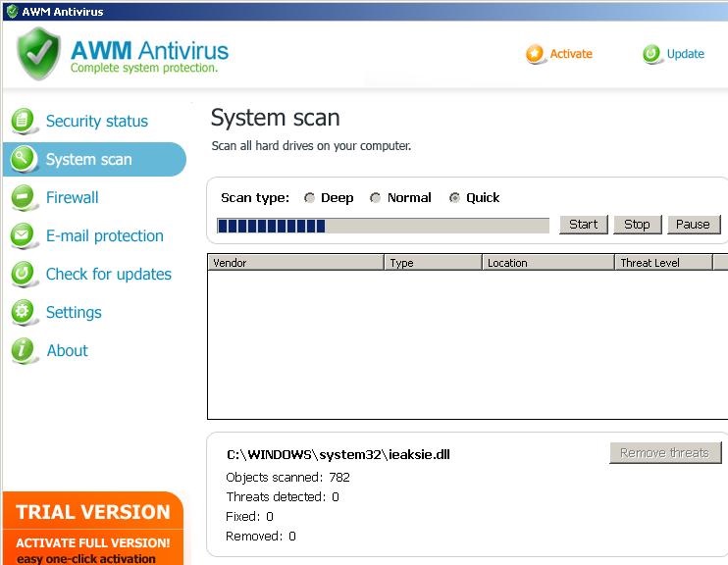Click the Check for updates refresh icon

click(x=23, y=274)
